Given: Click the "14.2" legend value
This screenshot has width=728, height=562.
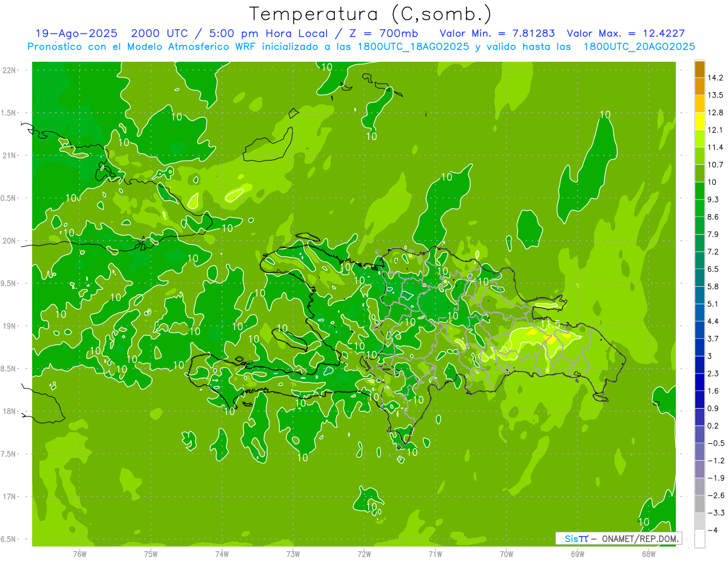Looking at the screenshot, I should coord(716,78).
